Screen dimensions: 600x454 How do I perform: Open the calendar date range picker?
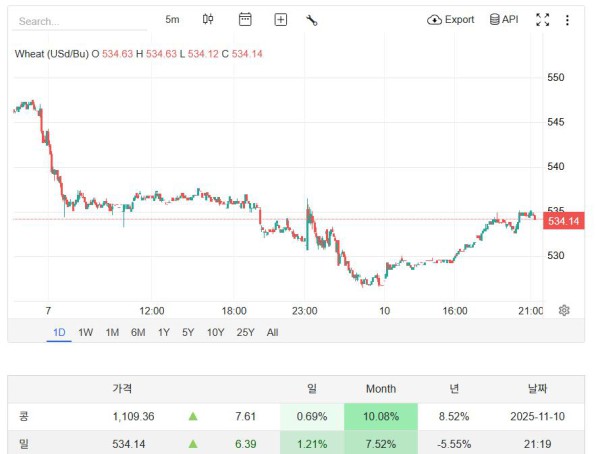pos(245,19)
